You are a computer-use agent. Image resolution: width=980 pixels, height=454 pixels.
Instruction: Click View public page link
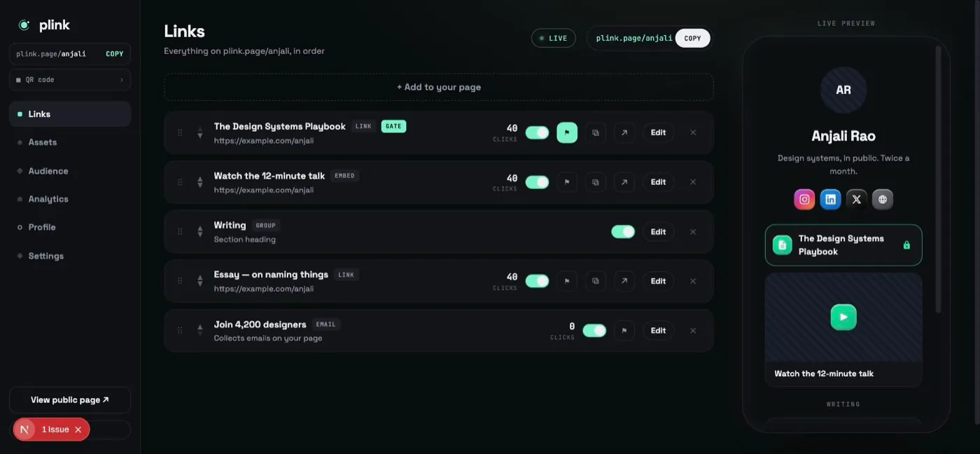pyautogui.click(x=70, y=400)
